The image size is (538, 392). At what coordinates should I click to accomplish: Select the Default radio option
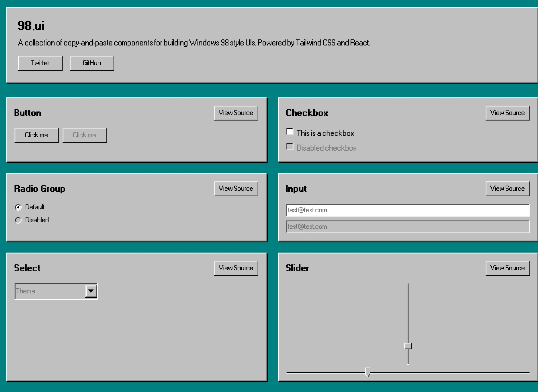coord(18,207)
